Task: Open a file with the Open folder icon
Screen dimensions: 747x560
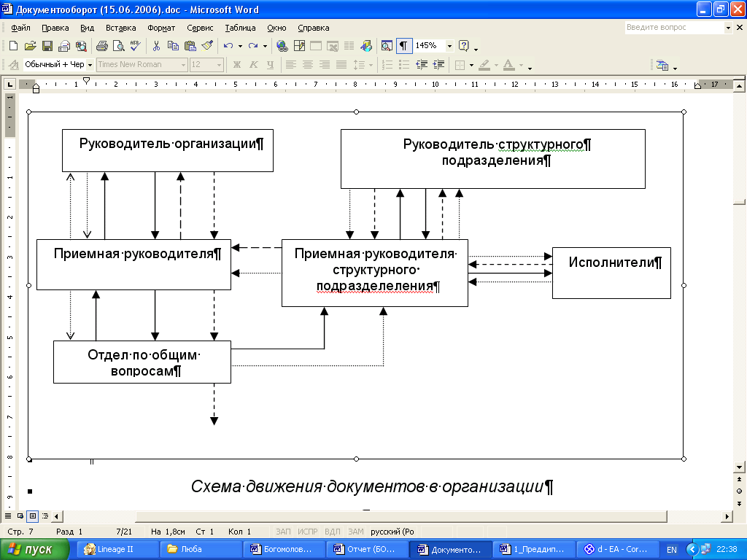Action: (30, 46)
